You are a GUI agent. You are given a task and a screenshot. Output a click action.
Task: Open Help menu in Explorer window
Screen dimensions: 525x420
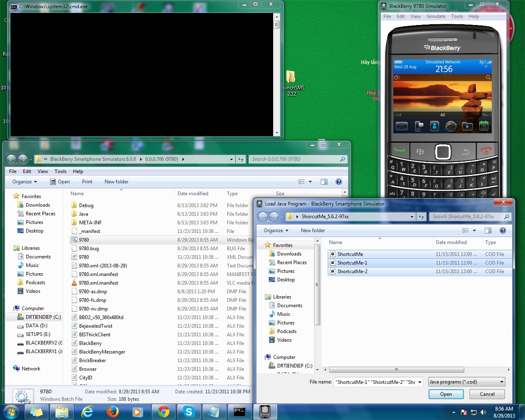pos(78,171)
